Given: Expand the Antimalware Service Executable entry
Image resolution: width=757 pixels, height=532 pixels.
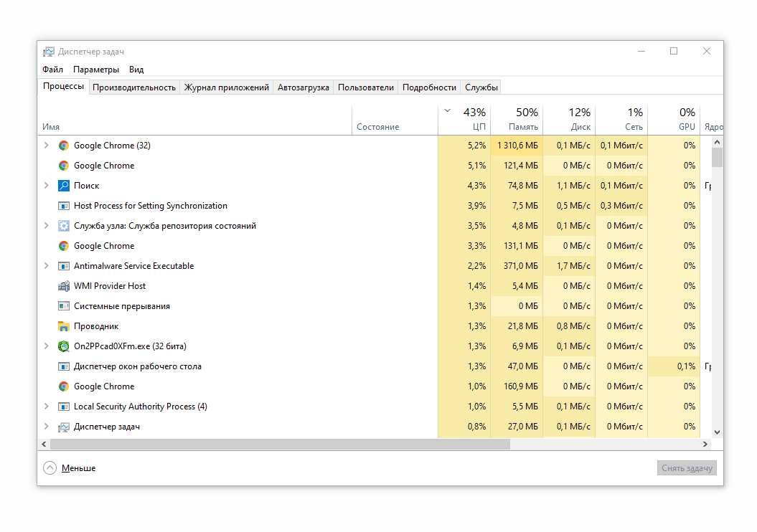Looking at the screenshot, I should 47,266.
